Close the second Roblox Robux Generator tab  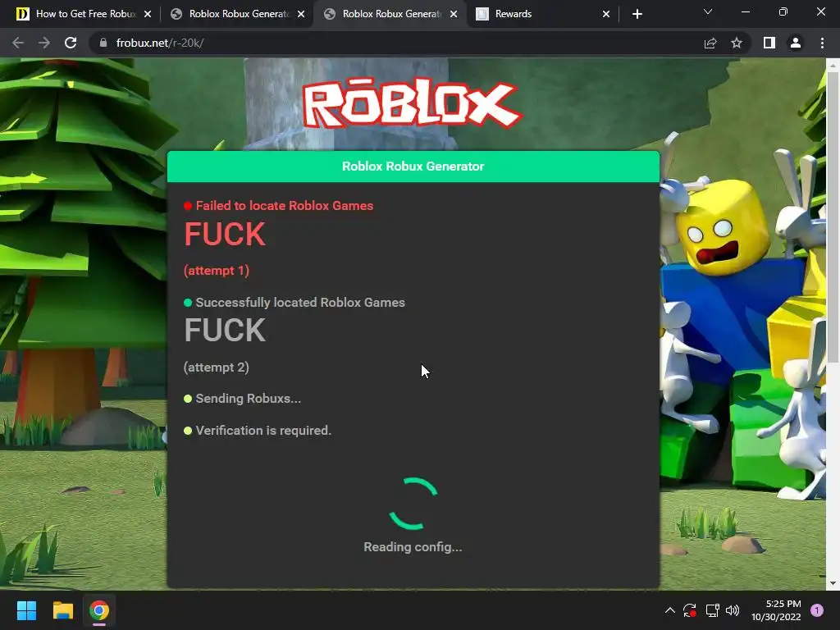click(x=454, y=14)
